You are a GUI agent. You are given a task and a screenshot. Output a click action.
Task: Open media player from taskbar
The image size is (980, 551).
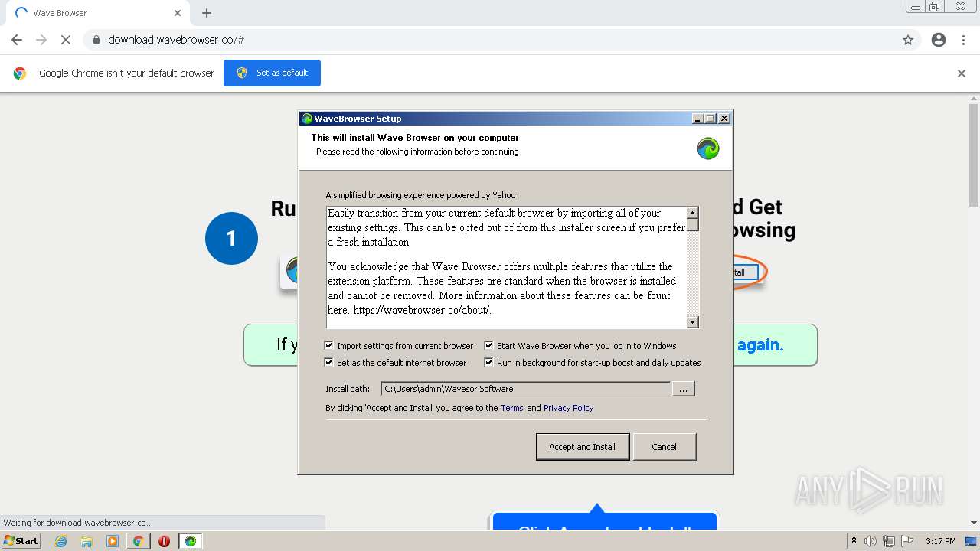pos(113,541)
